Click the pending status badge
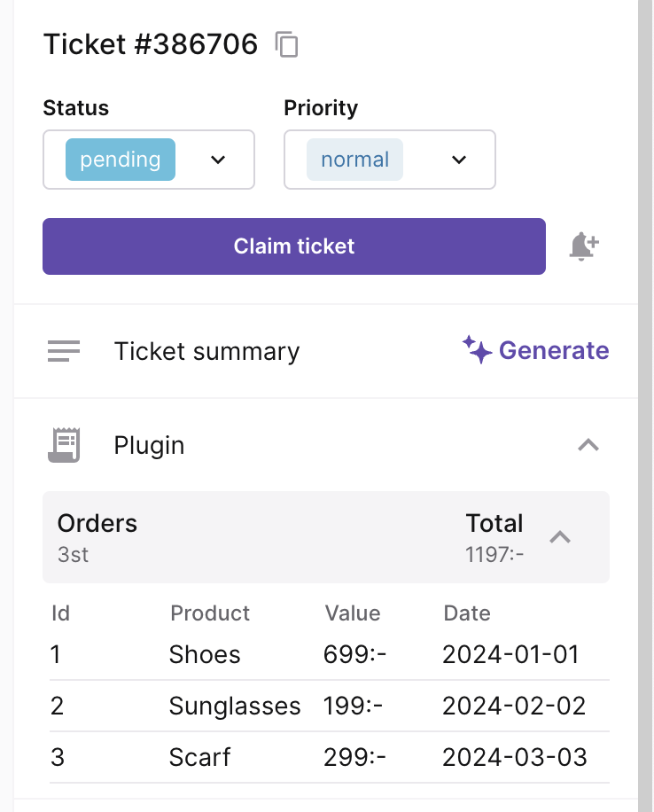This screenshot has width=654, height=812. (x=121, y=160)
